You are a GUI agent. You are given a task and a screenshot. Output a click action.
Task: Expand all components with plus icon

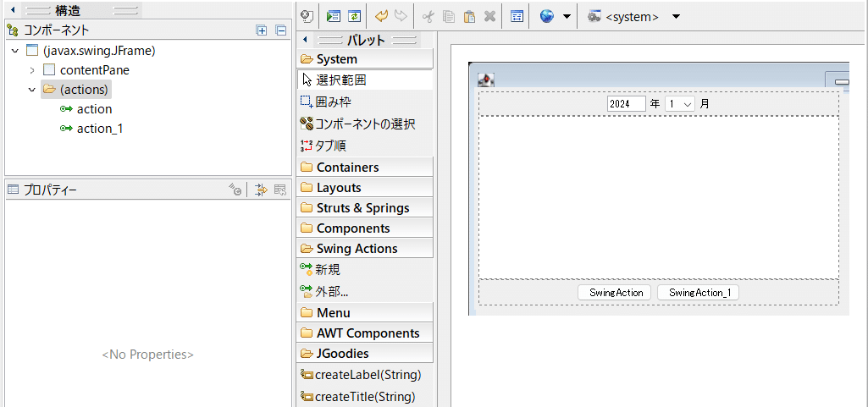pyautogui.click(x=262, y=30)
